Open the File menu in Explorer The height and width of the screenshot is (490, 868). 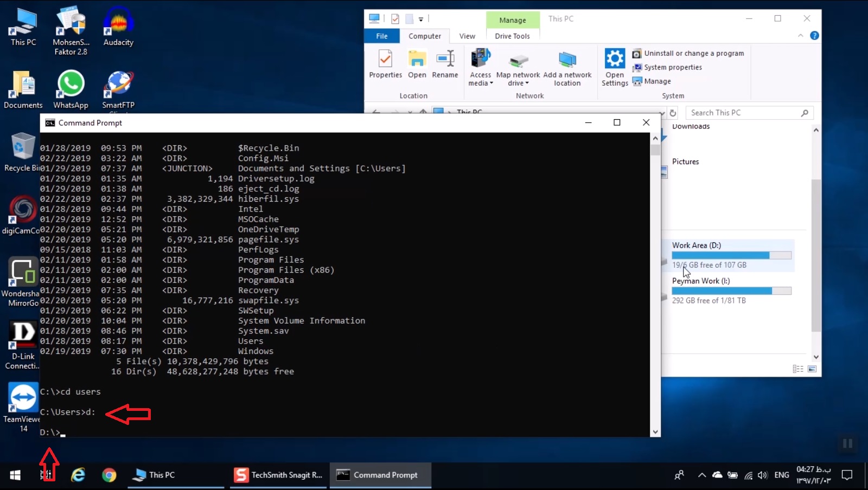pos(382,36)
